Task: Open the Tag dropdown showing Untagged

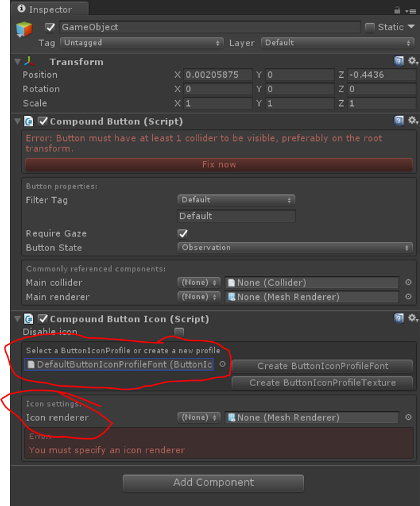Action: 142,43
